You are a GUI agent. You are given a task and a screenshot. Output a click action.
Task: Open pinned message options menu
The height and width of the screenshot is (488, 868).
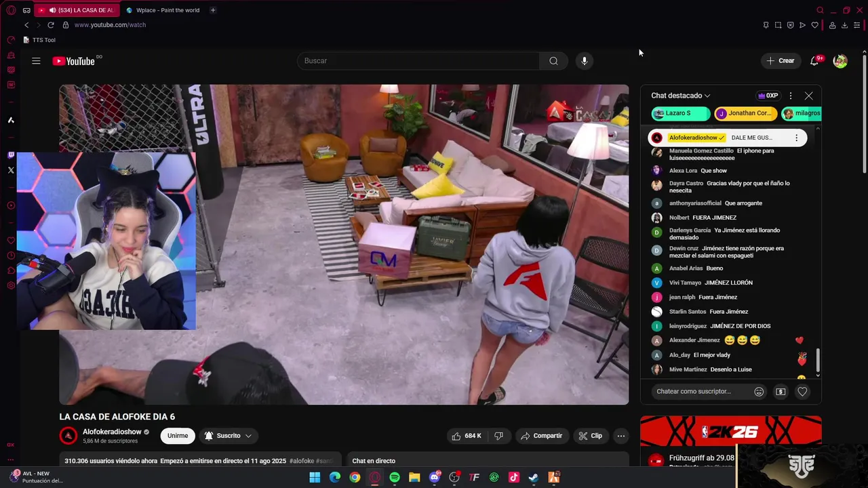[796, 138]
